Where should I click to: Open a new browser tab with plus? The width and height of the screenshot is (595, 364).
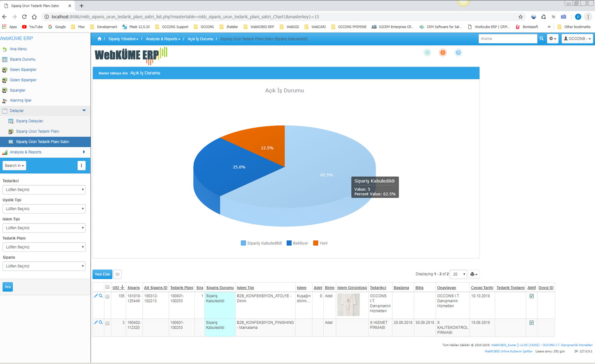point(81,6)
